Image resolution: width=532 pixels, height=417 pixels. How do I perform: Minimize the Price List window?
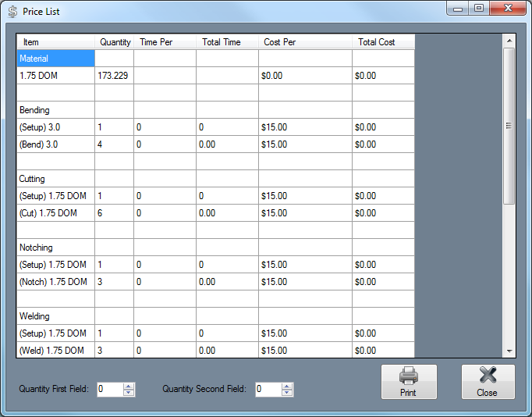[458, 9]
